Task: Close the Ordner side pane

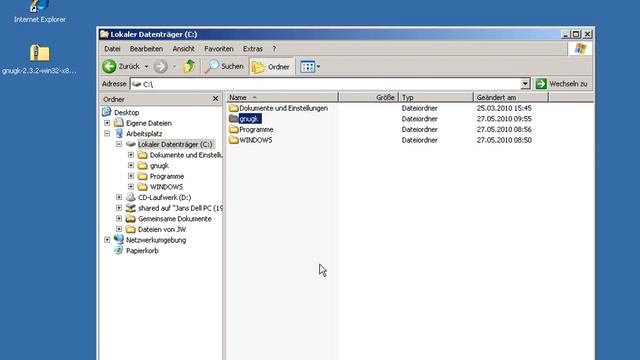Action: pyautogui.click(x=216, y=99)
